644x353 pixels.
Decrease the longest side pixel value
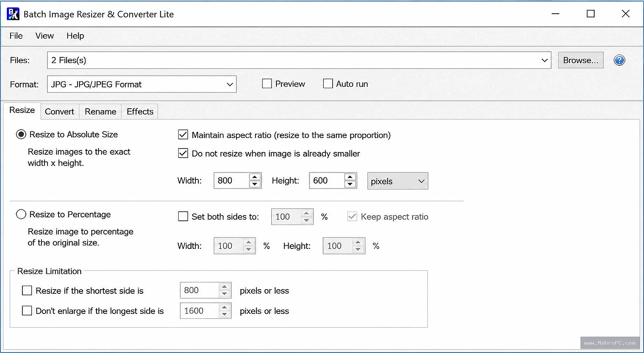(x=225, y=315)
